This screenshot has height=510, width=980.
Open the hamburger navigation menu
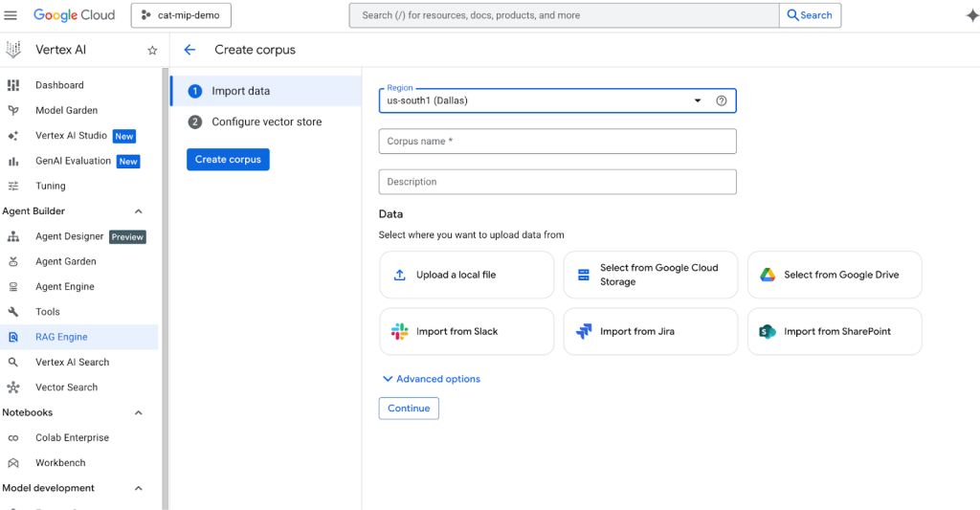pos(11,15)
